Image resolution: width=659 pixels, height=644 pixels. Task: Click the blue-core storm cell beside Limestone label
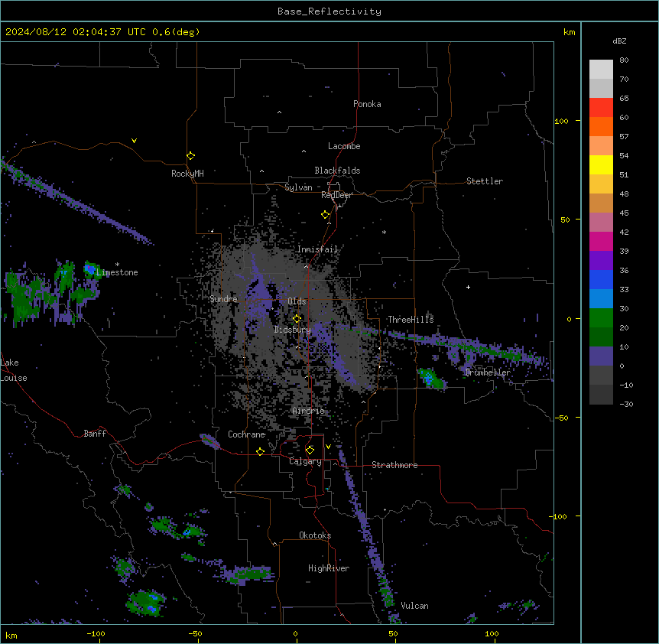coord(89,268)
